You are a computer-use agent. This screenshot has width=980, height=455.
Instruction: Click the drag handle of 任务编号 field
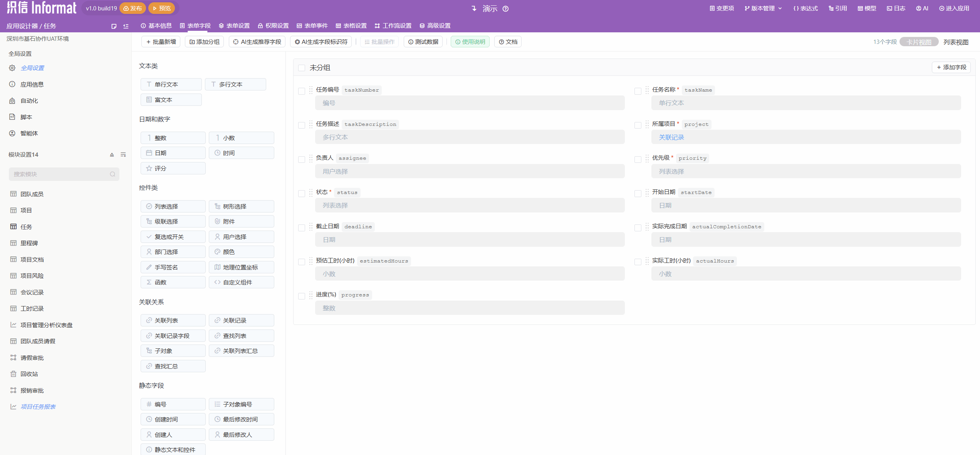point(310,90)
